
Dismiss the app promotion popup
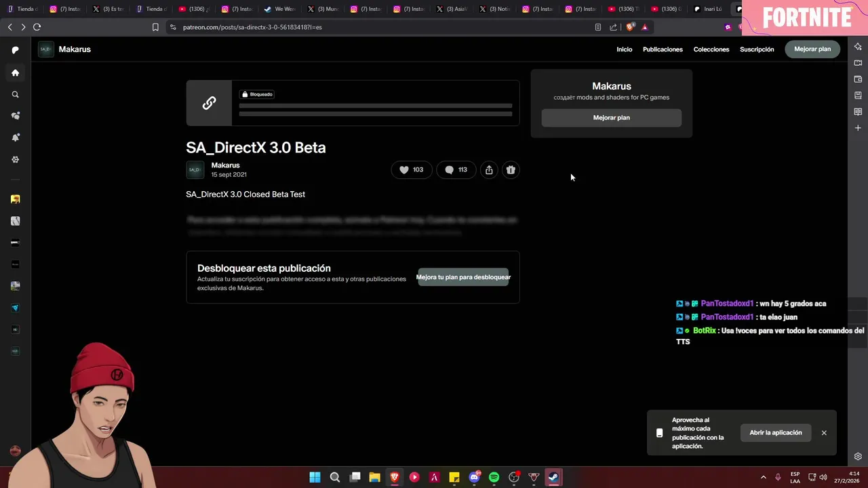tap(824, 433)
